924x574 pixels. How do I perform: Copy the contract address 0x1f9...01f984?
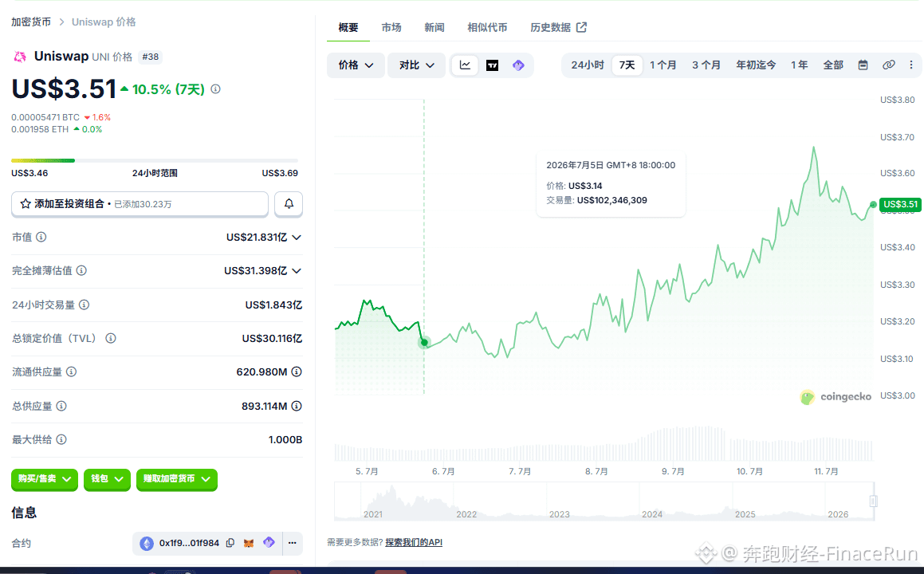click(x=230, y=543)
